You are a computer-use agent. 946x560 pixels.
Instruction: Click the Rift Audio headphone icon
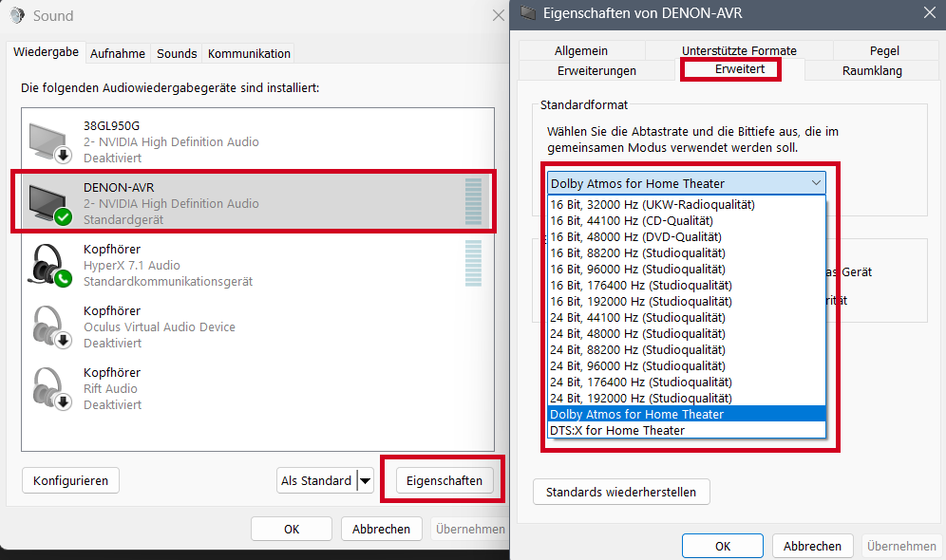coord(50,389)
